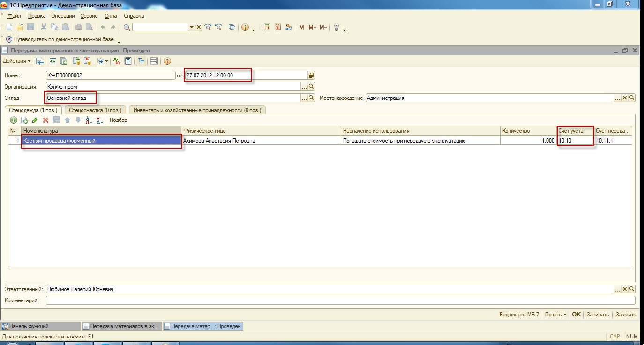The height and width of the screenshot is (345, 644).
Task: Click the Find previous icon
Action: [218, 27]
